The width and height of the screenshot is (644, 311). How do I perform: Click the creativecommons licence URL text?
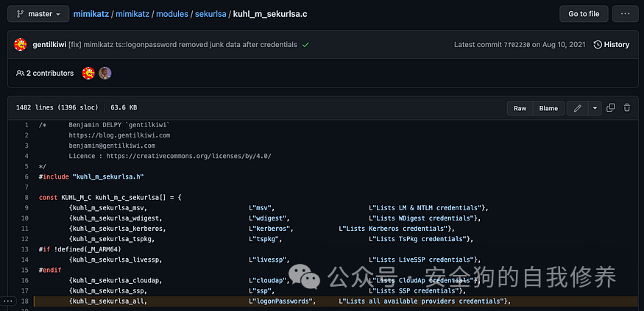189,156
